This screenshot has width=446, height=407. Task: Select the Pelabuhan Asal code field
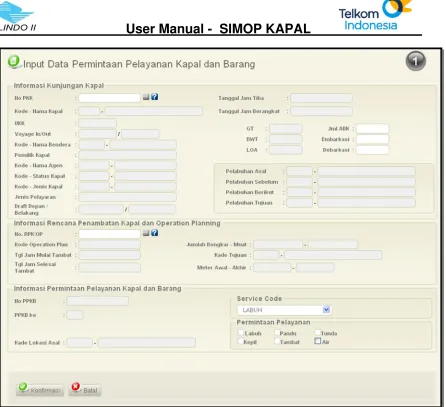click(x=300, y=171)
